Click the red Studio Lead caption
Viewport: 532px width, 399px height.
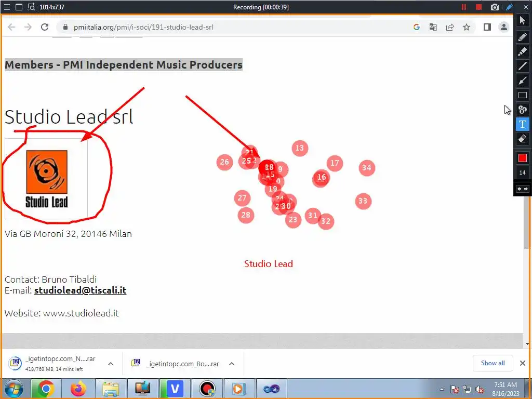tap(269, 264)
